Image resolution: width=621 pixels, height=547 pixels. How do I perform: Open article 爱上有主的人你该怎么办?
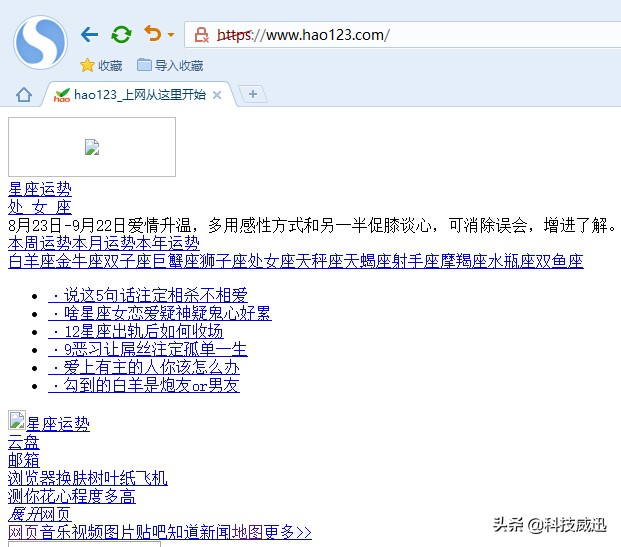click(144, 367)
